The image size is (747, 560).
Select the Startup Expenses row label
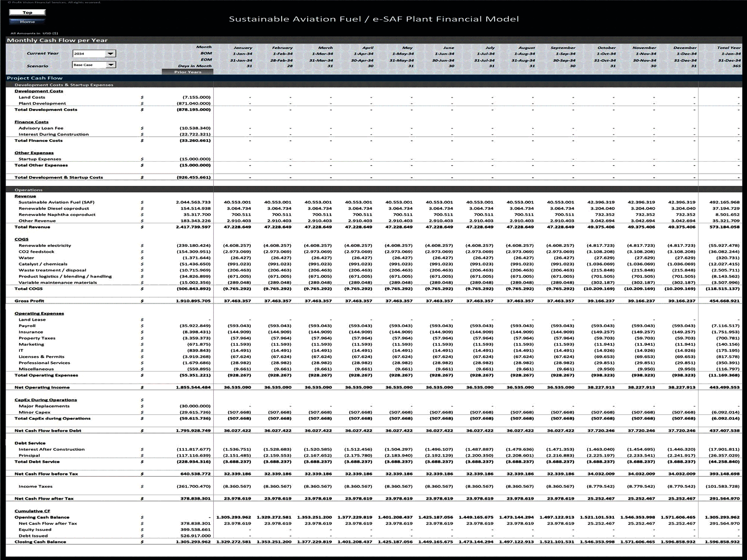[x=40, y=159]
